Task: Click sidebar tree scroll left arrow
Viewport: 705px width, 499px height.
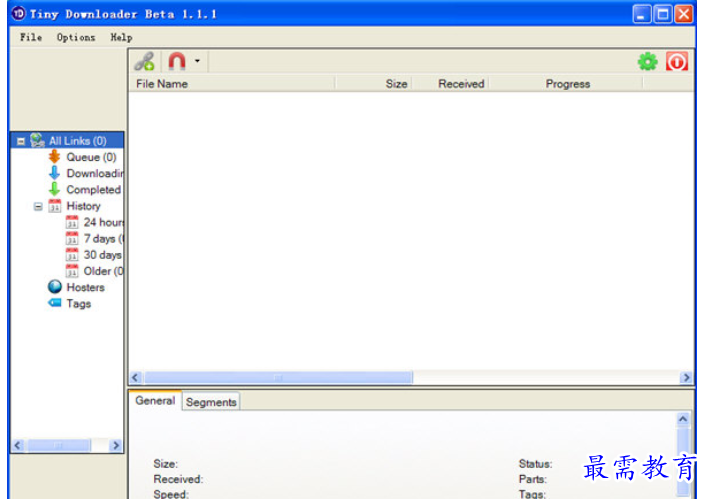Action: click(18, 446)
